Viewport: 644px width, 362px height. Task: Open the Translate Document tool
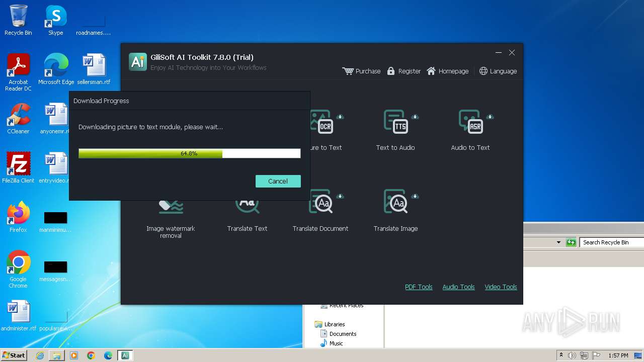(320, 211)
